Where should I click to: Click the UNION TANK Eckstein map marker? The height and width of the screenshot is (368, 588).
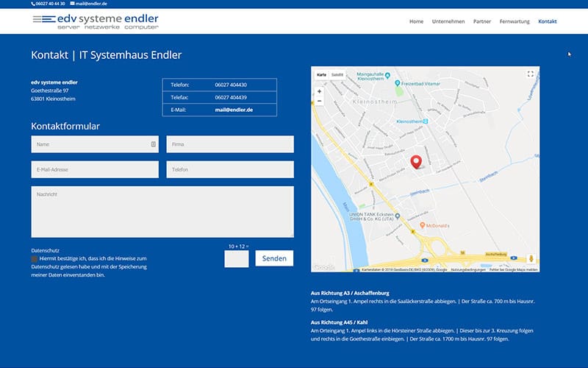tap(397, 216)
